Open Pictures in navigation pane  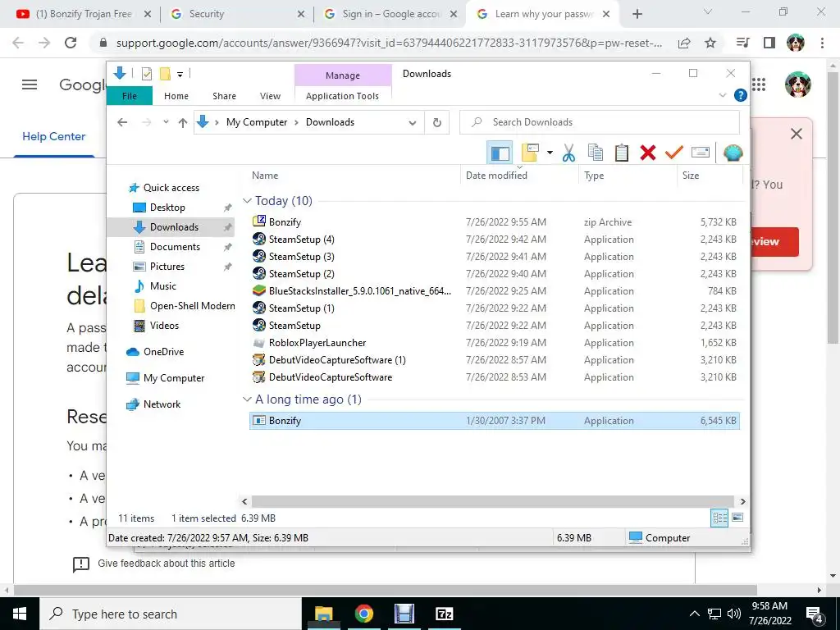tap(167, 267)
